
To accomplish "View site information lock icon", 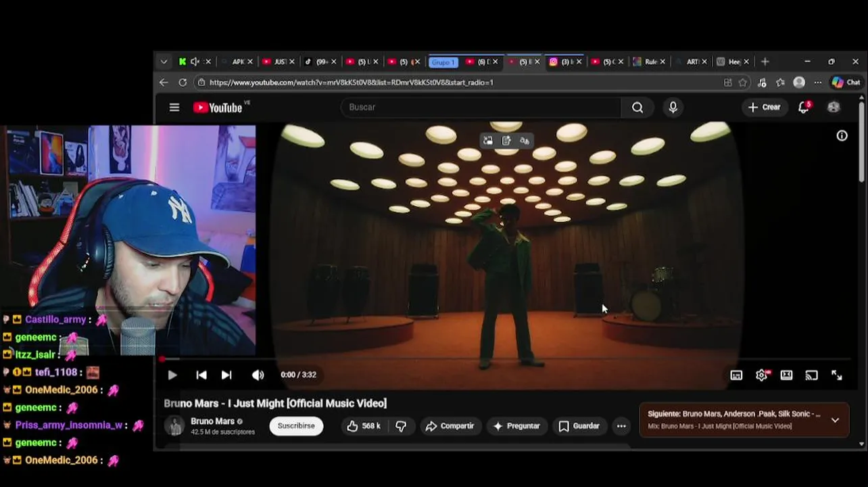I will 201,83.
